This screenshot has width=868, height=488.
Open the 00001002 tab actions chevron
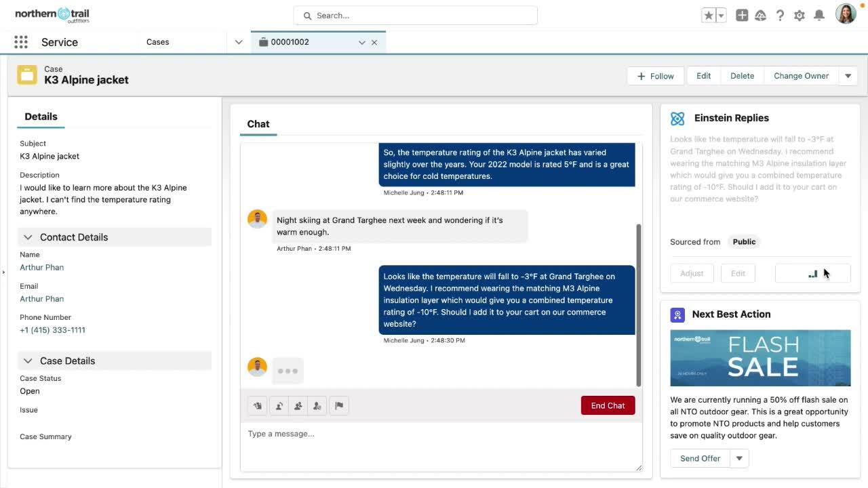[362, 42]
